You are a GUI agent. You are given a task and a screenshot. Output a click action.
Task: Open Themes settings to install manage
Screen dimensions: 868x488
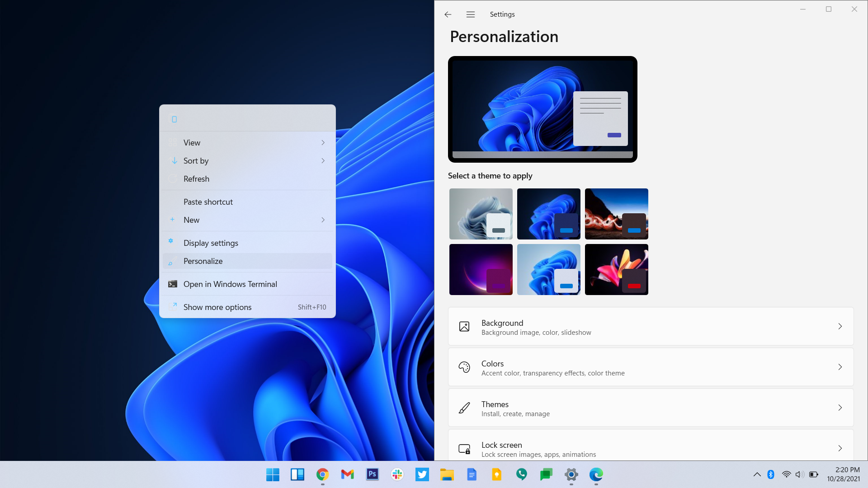point(651,408)
